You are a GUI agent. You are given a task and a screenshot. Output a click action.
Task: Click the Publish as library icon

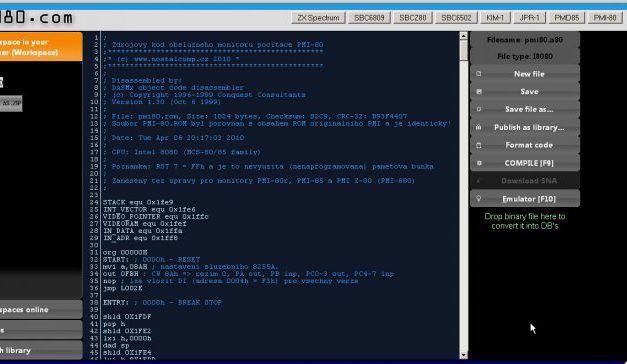479,127
